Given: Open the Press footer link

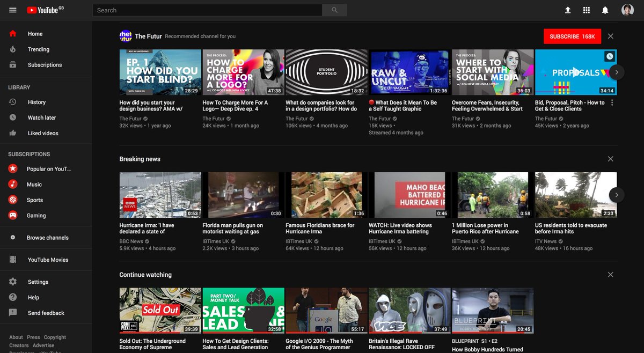Looking at the screenshot, I should click(33, 337).
